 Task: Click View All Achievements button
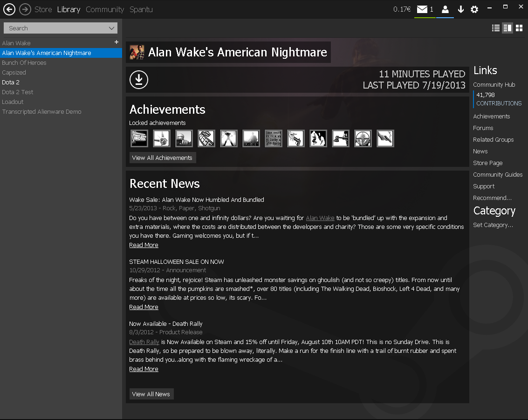click(x=162, y=158)
